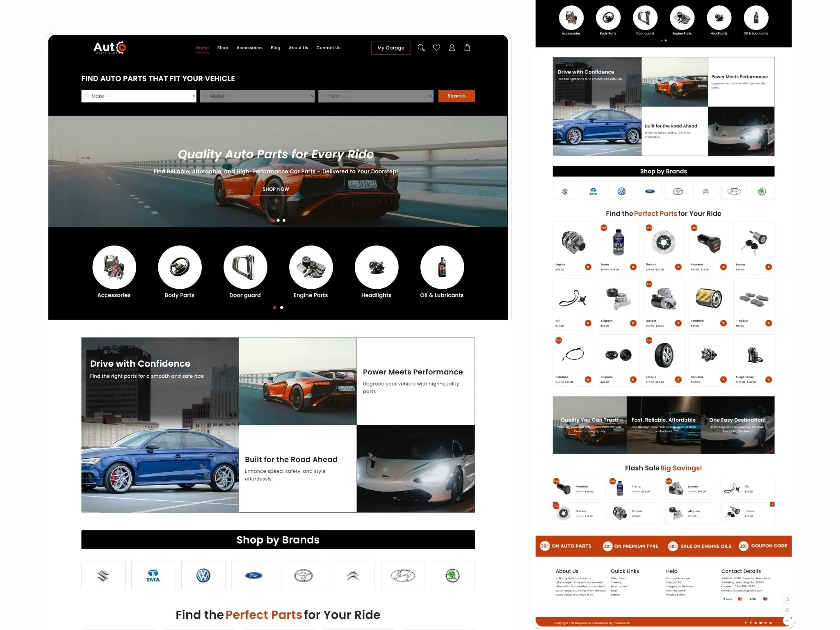Select the Oil & Lubricants category icon
Image resolution: width=840 pixels, height=630 pixels.
[442, 267]
